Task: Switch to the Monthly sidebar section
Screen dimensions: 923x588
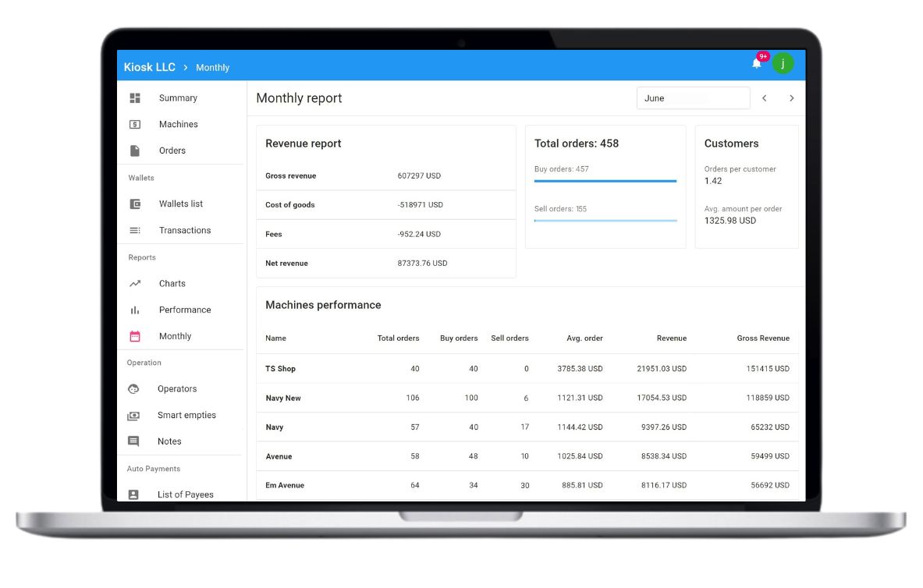Action: coord(175,335)
